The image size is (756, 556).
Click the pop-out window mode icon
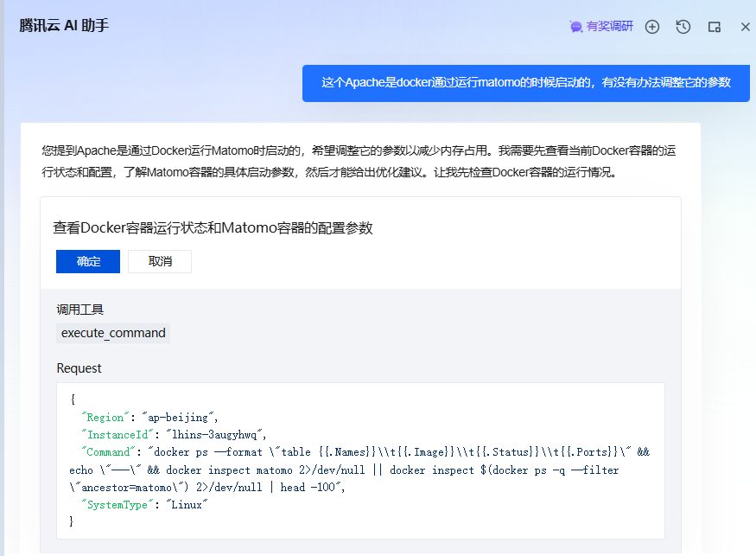(x=715, y=27)
